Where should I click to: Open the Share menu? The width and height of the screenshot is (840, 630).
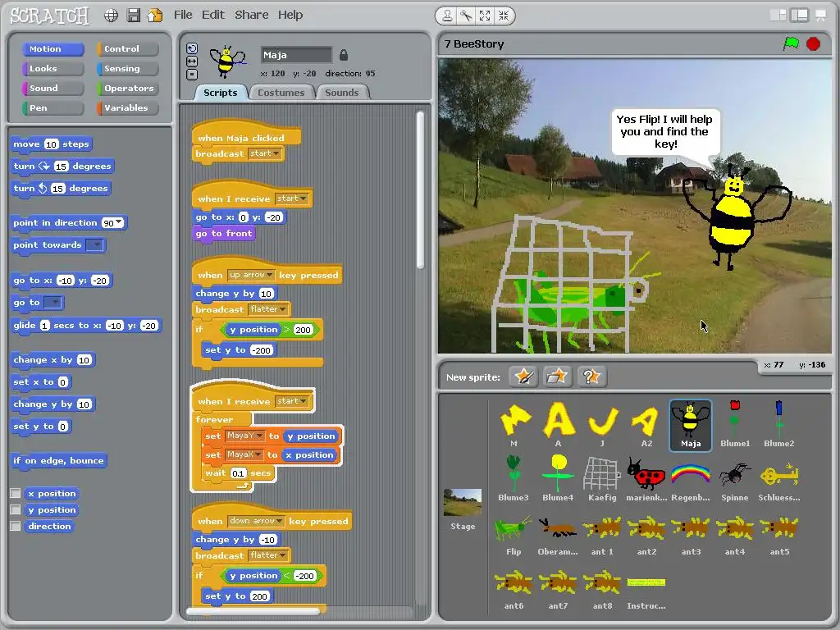[x=251, y=15]
